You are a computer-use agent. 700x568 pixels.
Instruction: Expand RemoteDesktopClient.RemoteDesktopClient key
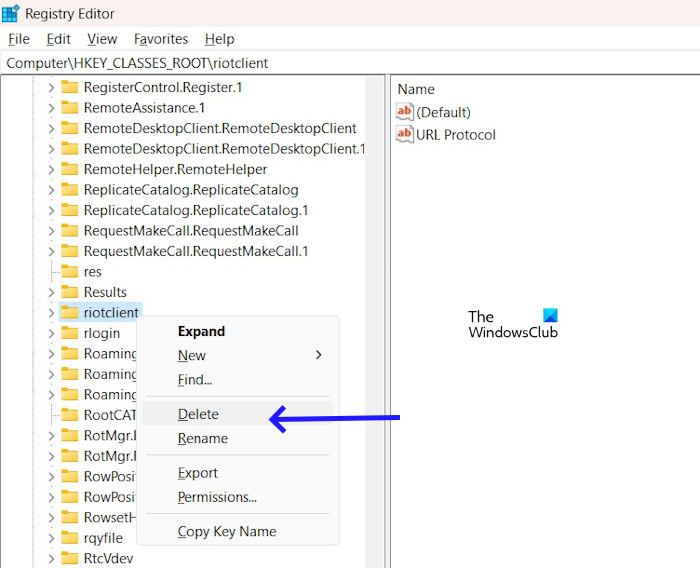point(51,128)
